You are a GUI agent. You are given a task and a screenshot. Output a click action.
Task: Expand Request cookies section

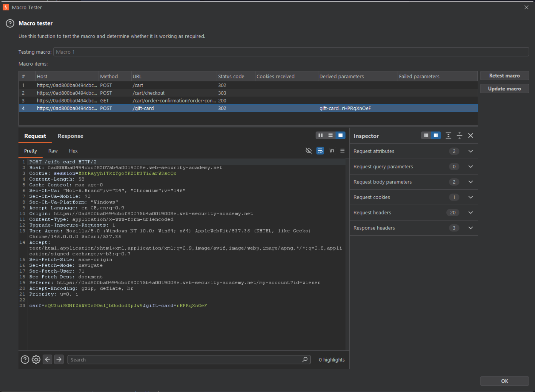click(414, 197)
